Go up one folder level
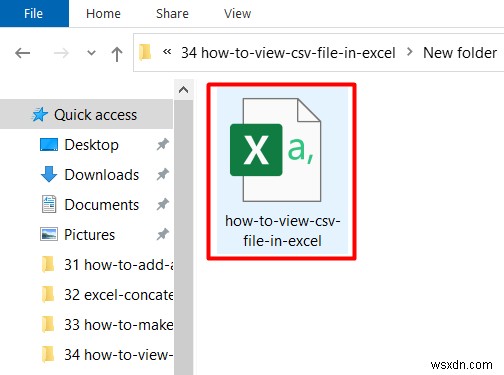This screenshot has height=375, width=504. [x=117, y=54]
